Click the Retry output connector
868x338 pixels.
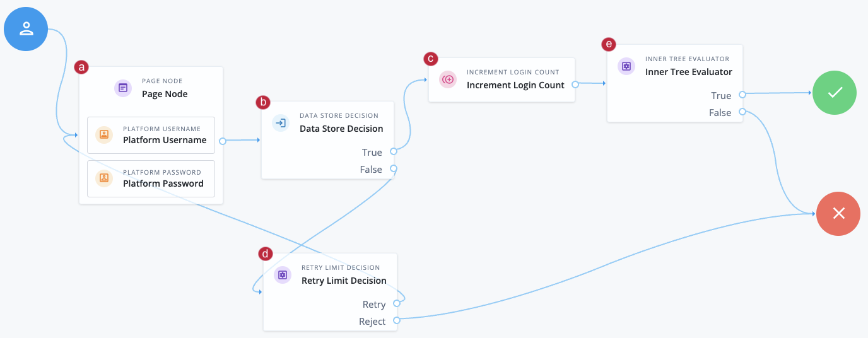(x=397, y=303)
